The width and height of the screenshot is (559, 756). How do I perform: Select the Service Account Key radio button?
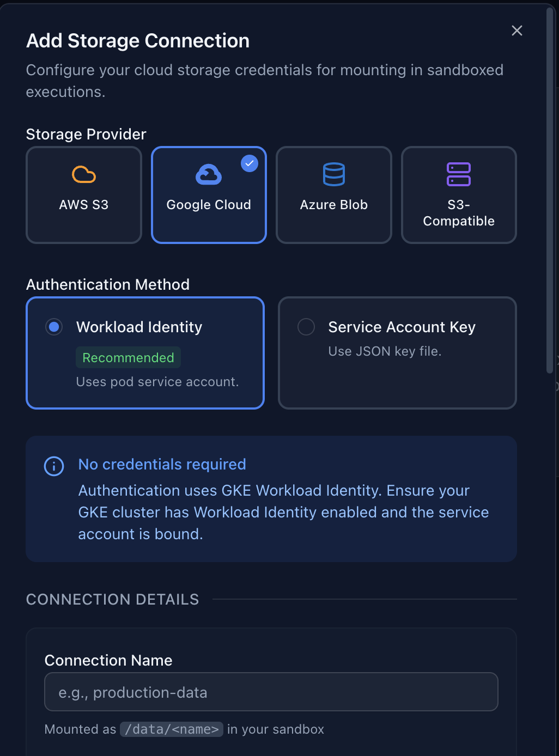[x=306, y=327]
